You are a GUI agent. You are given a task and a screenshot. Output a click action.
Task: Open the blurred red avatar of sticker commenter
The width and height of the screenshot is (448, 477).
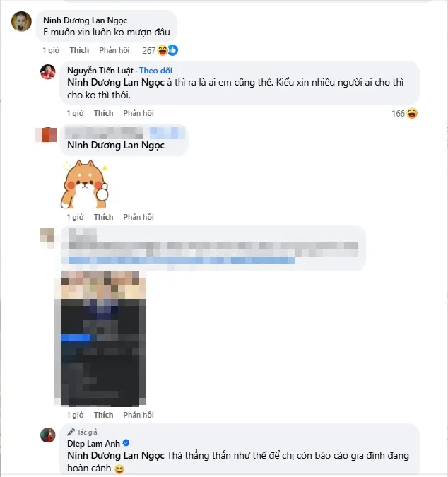[x=46, y=135]
